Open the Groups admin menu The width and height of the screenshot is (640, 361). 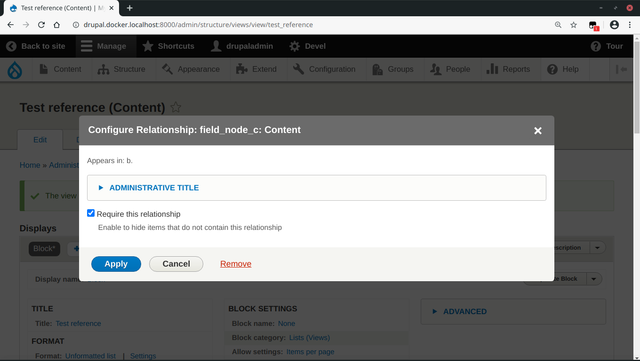[x=393, y=69]
